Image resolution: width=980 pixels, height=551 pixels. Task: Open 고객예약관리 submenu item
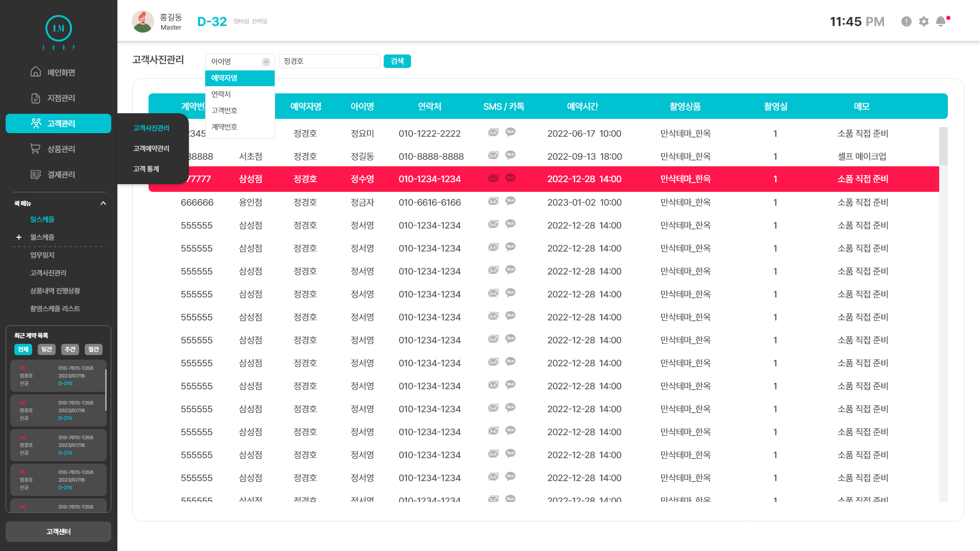tap(151, 148)
